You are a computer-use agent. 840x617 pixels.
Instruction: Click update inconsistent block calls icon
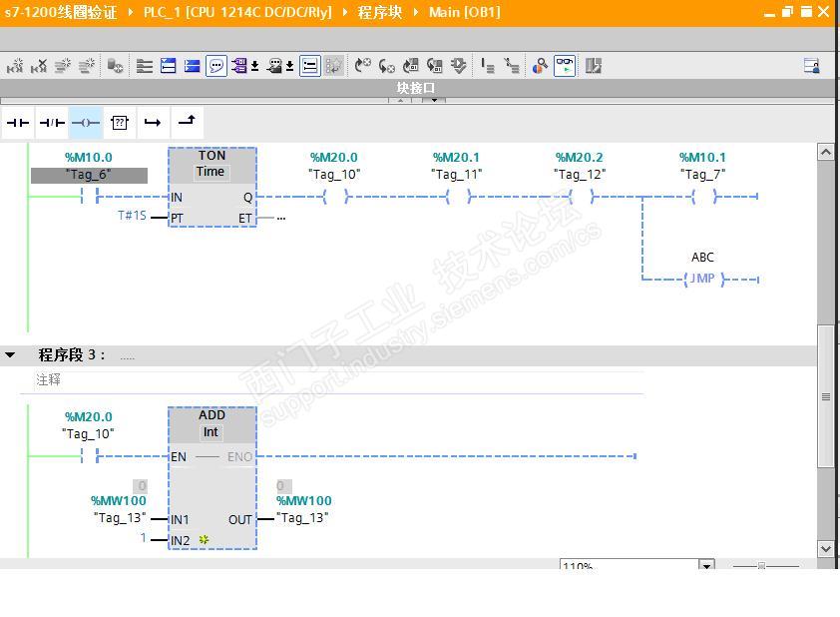pos(410,66)
